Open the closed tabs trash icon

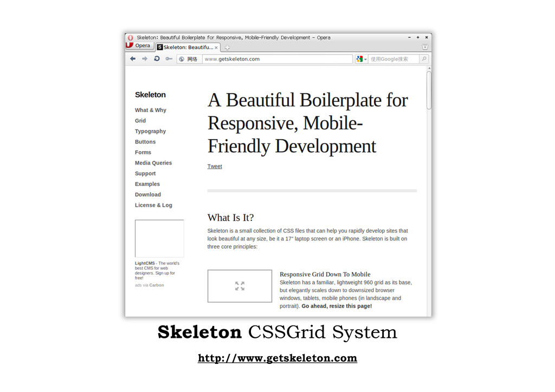pyautogui.click(x=425, y=47)
